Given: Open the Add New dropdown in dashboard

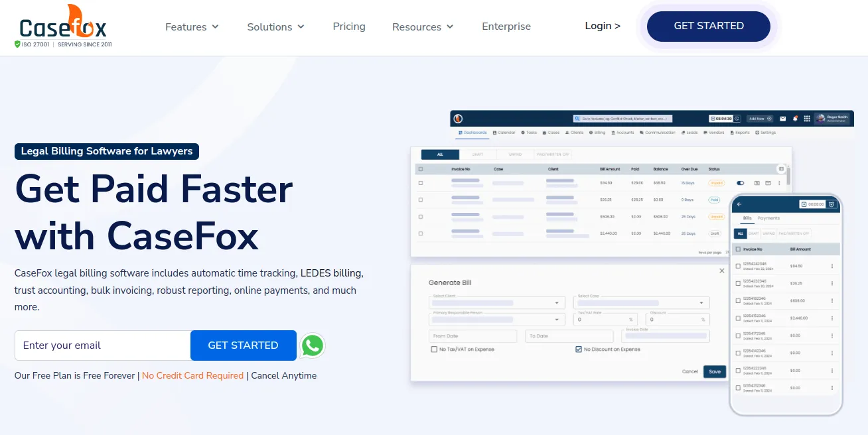Looking at the screenshot, I should pos(760,119).
